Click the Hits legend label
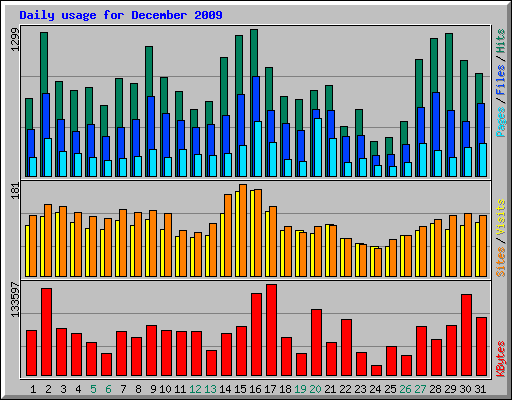The width and height of the screenshot is (512, 400). click(501, 41)
